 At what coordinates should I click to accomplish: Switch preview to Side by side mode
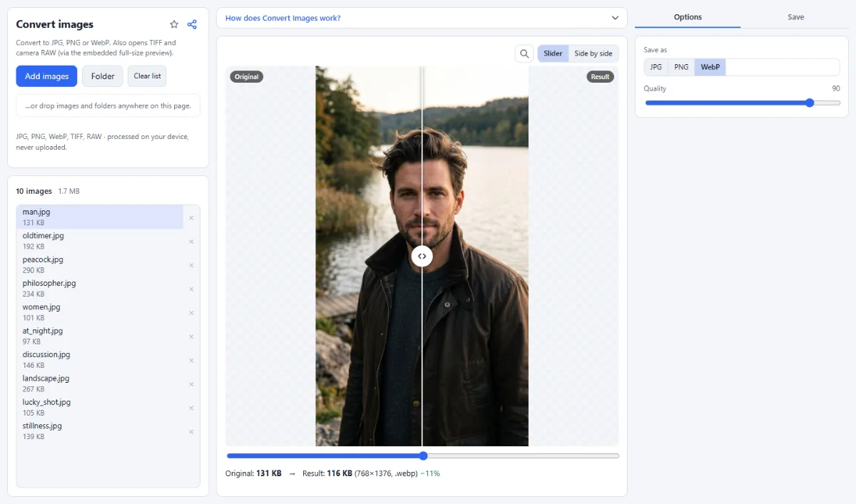[593, 53]
